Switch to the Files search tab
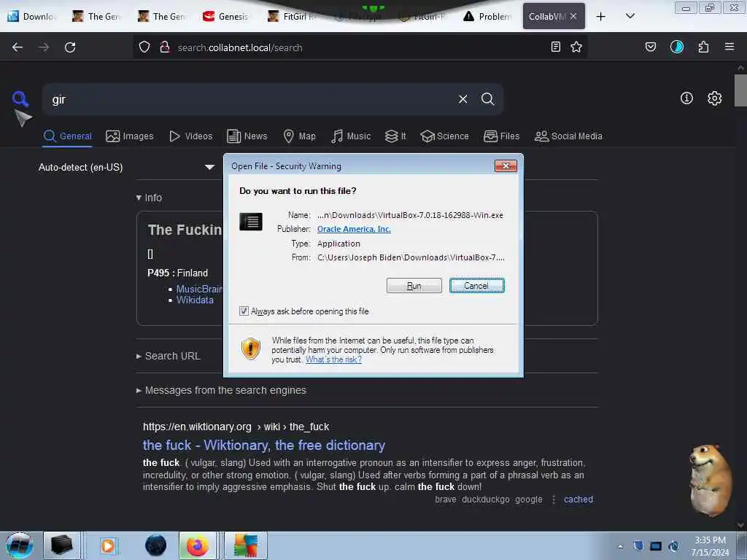Image resolution: width=747 pixels, height=560 pixels. click(501, 136)
